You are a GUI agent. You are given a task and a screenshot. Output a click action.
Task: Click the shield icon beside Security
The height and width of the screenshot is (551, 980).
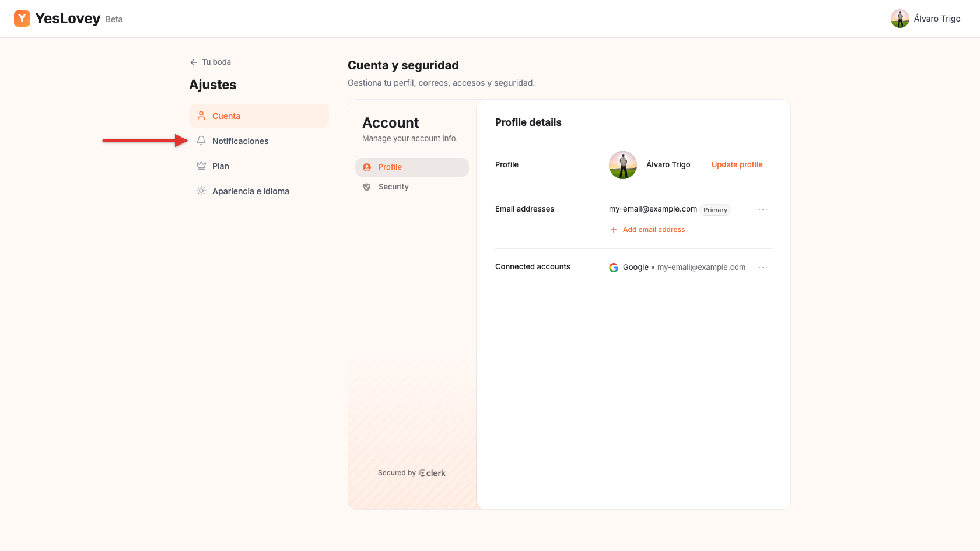(367, 187)
